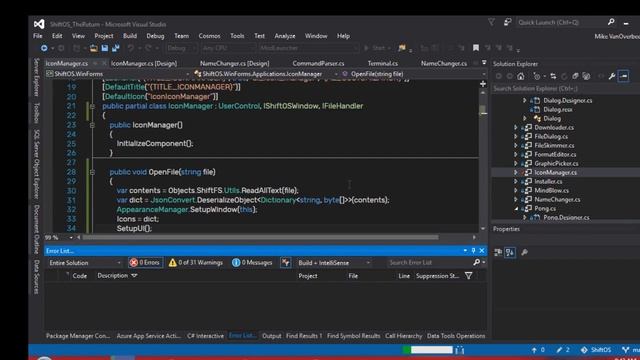Click the Description column header
640x360 pixels.
113,276
